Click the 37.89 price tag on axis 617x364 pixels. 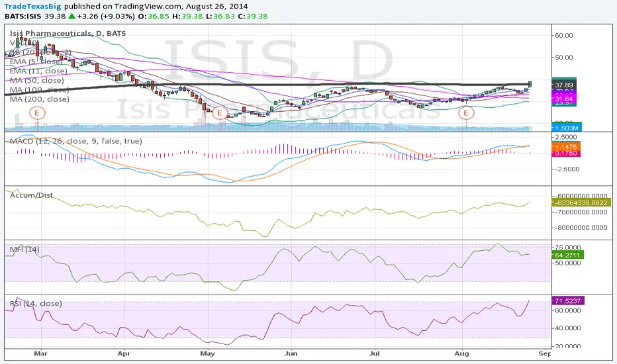[x=564, y=85]
